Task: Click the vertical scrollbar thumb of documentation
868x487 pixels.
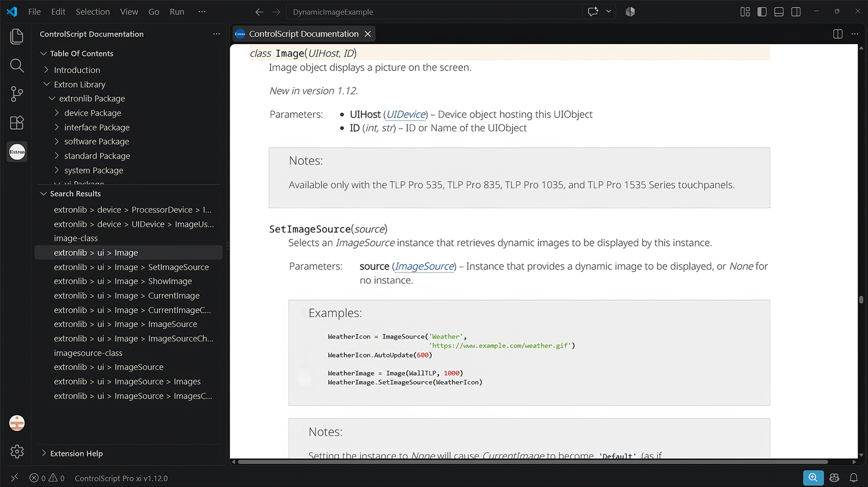Action: (861, 300)
